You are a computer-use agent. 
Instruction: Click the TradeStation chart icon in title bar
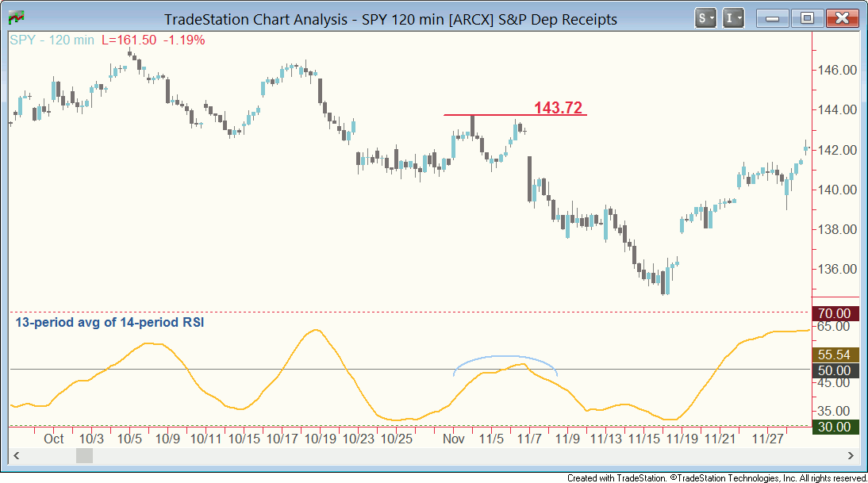tap(15, 17)
